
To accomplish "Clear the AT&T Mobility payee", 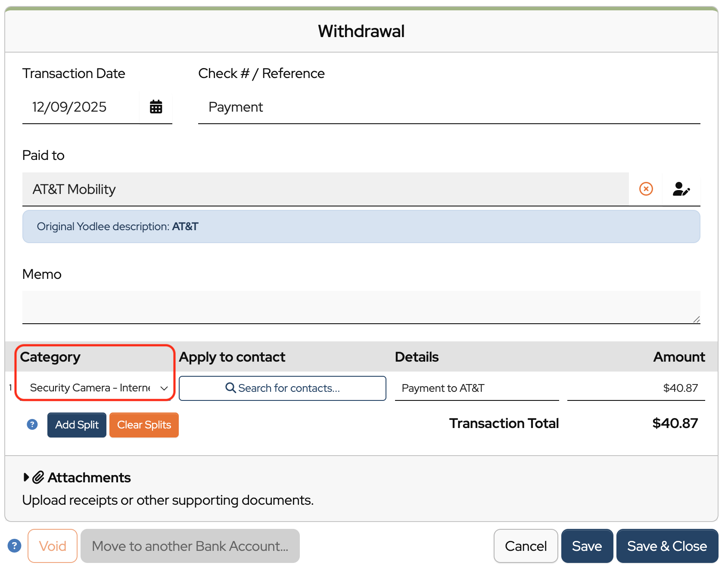I will point(646,189).
